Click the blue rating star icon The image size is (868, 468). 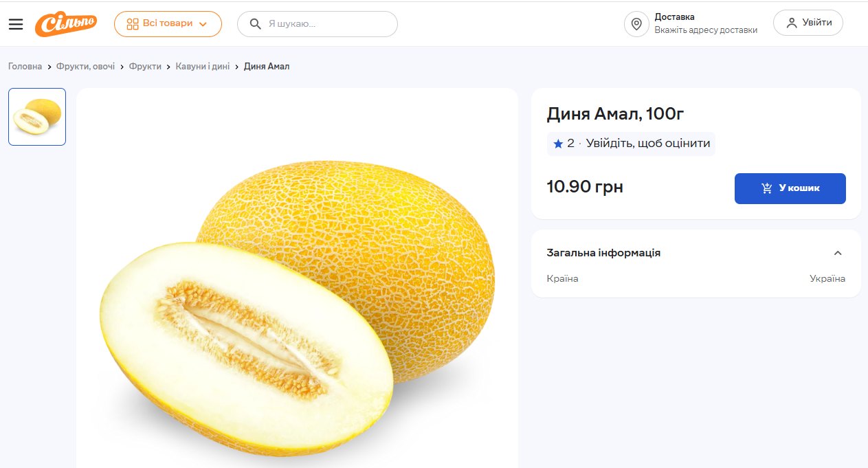558,144
